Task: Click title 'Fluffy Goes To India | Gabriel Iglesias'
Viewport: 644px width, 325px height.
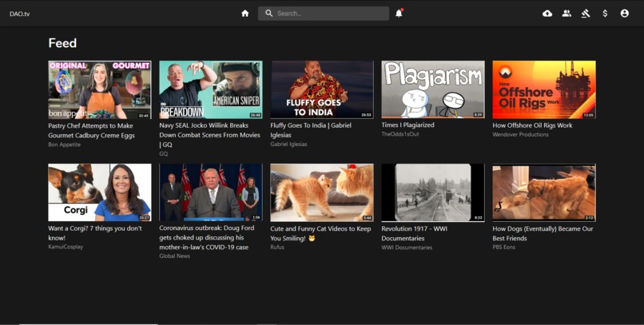Action: (x=311, y=130)
